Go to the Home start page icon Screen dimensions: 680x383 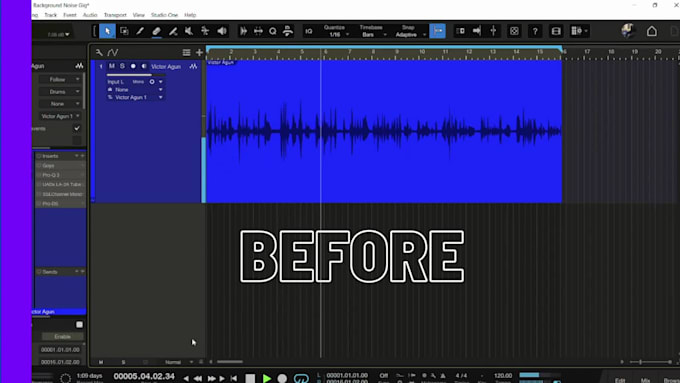pos(652,31)
